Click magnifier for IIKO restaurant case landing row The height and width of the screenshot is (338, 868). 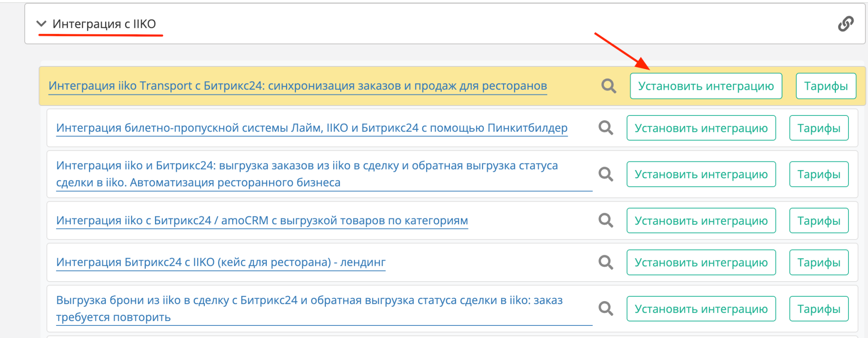click(605, 263)
